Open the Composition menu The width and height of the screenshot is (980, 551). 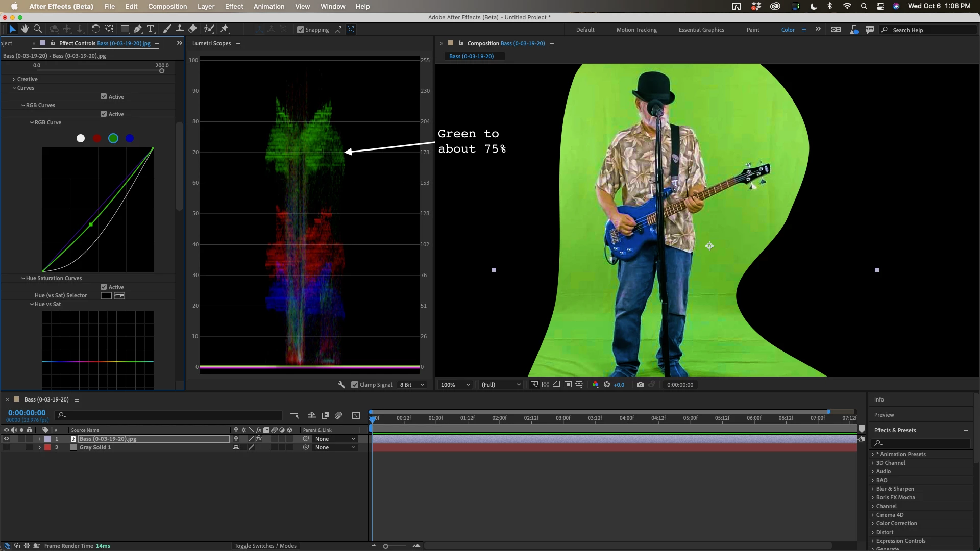pos(167,6)
